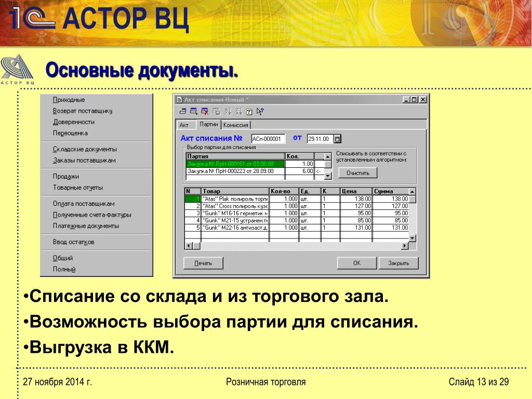Open the calendar picker beside the date
Screen dimensions: 532x399
click(x=337, y=139)
